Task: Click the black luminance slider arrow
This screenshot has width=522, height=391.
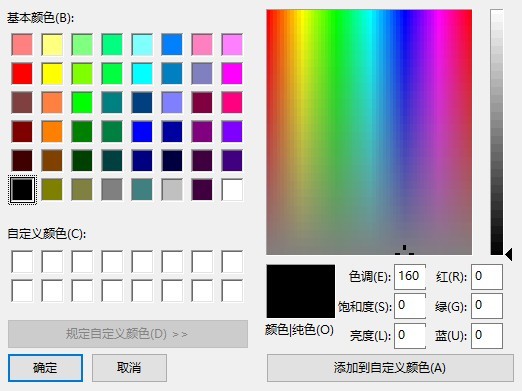Action: 509,255
